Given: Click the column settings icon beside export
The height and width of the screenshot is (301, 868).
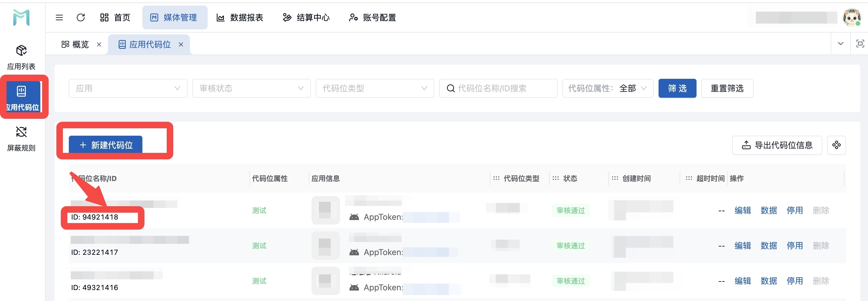Looking at the screenshot, I should click(836, 145).
